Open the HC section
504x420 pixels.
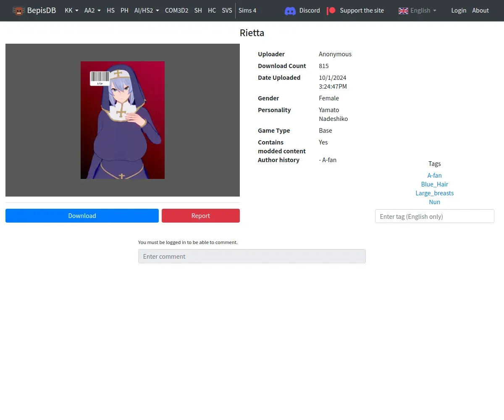coord(212,10)
